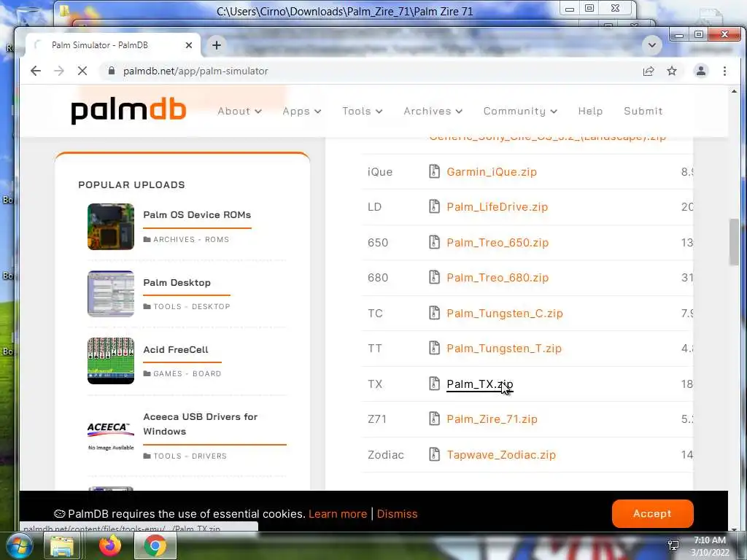The width and height of the screenshot is (747, 560).
Task: Launch Firefox from the taskbar
Action: (x=109, y=545)
